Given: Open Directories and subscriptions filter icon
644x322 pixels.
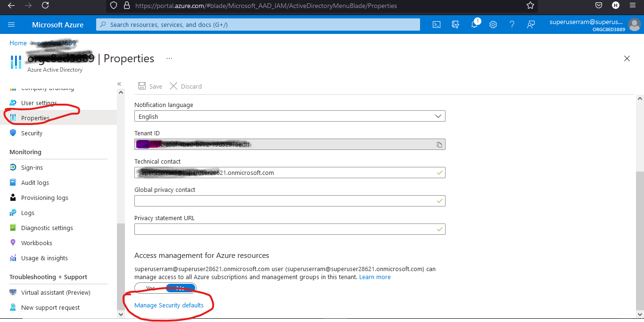Looking at the screenshot, I should pos(455,25).
